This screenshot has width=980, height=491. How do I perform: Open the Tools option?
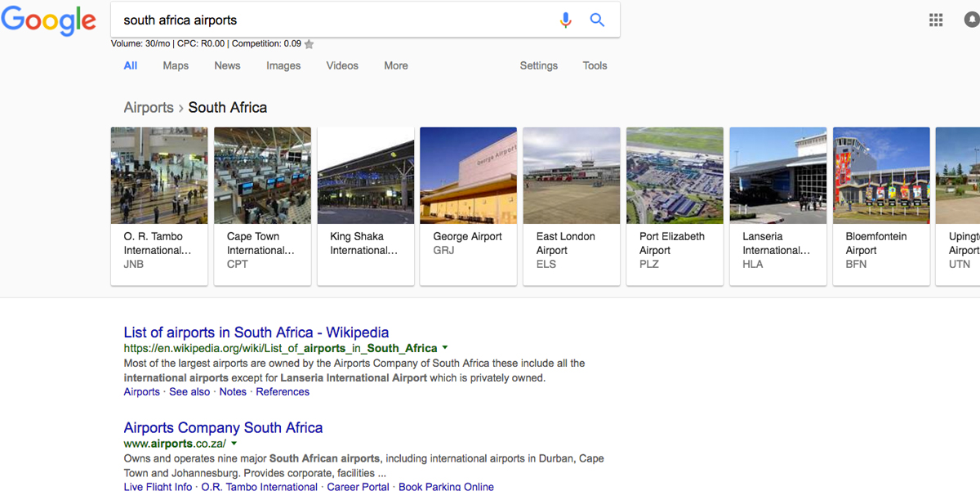(595, 66)
